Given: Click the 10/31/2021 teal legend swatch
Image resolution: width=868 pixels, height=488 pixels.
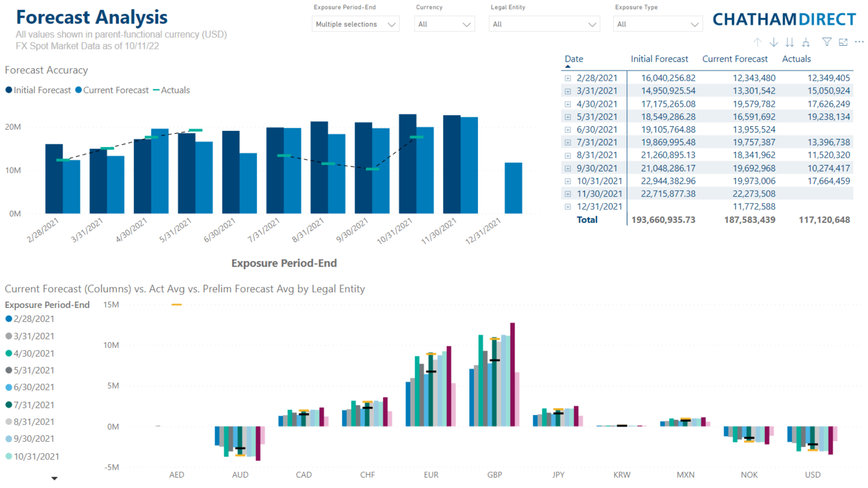Looking at the screenshot, I should (x=8, y=457).
